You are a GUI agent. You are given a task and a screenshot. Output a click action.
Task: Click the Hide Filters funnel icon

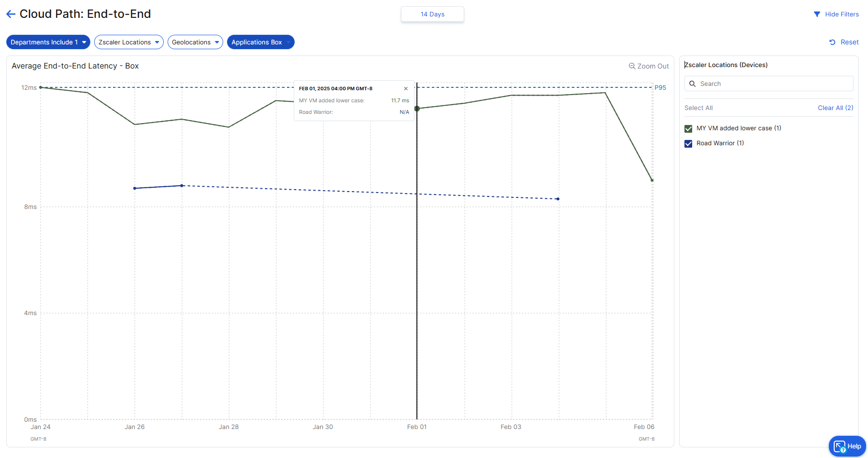pos(817,14)
